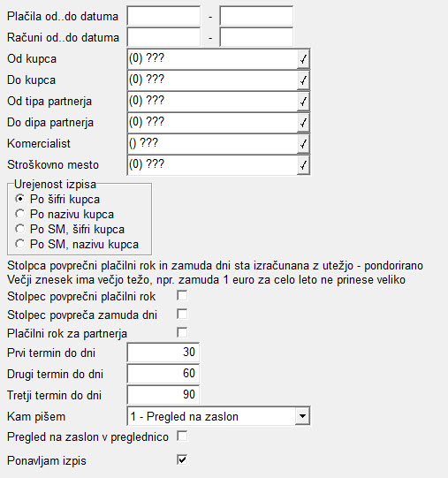This screenshot has height=478, width=448.
Task: Open the Od tipa partnerja lookup icon
Action: [303, 102]
